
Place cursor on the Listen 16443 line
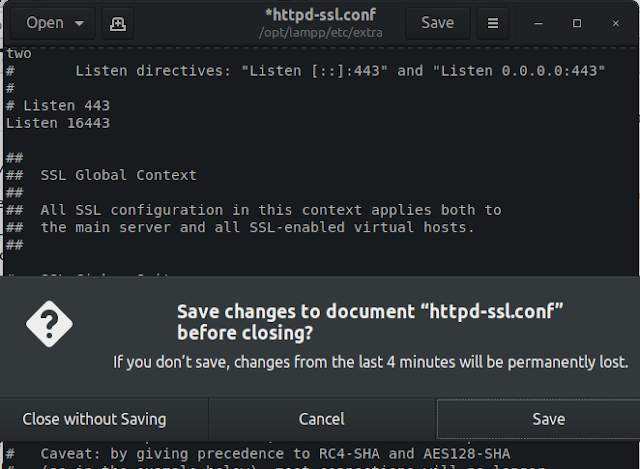[x=58, y=123]
